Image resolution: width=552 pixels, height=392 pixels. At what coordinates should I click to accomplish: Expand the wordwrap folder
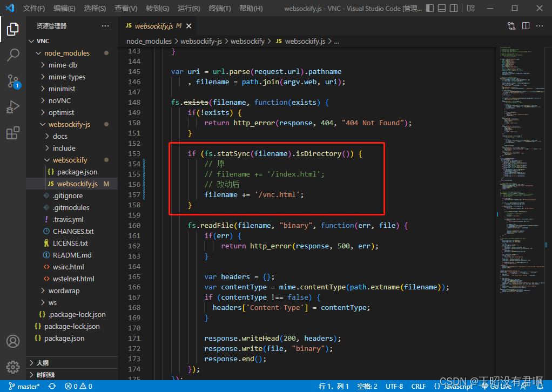click(72, 290)
